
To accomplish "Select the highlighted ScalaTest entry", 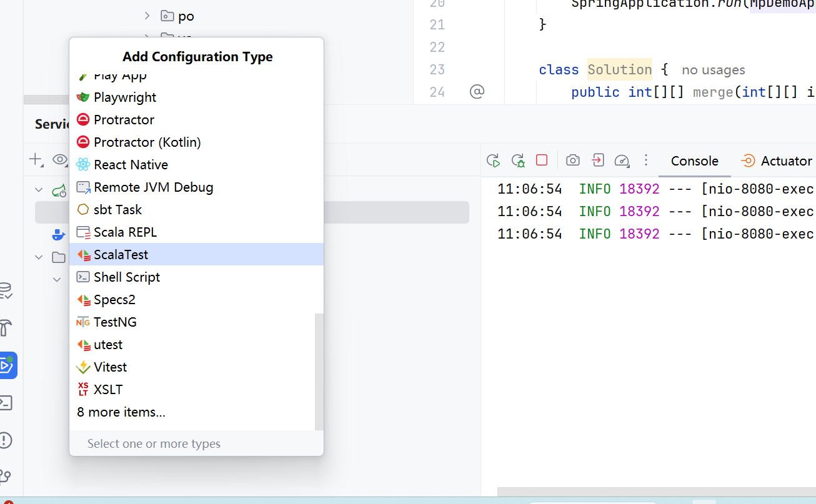I will coord(197,254).
